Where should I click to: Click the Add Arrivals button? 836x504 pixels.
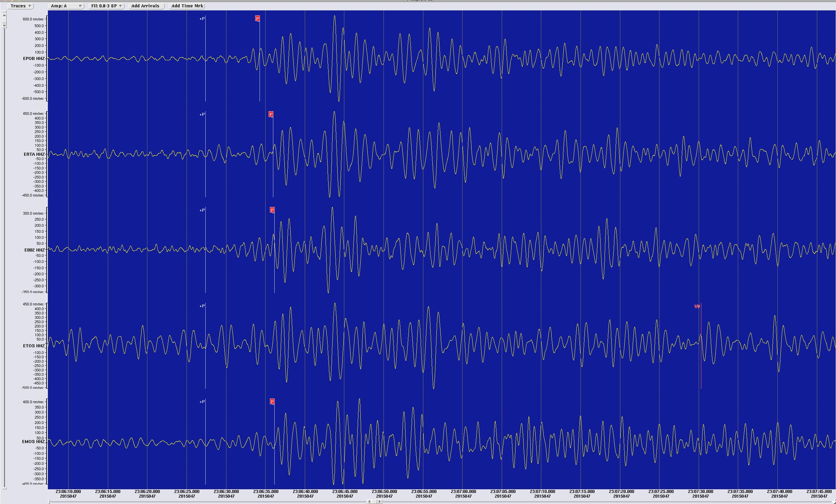146,6
